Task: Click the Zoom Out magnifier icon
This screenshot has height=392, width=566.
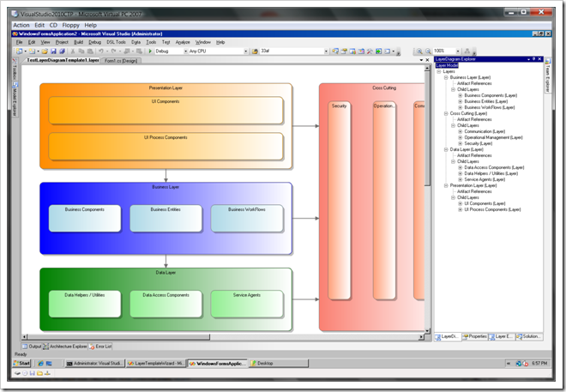Action: [427, 51]
